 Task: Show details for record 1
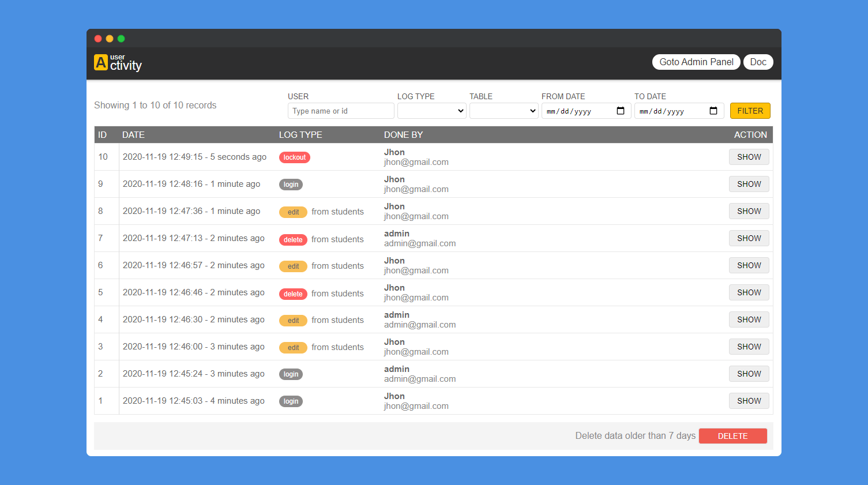pos(749,400)
